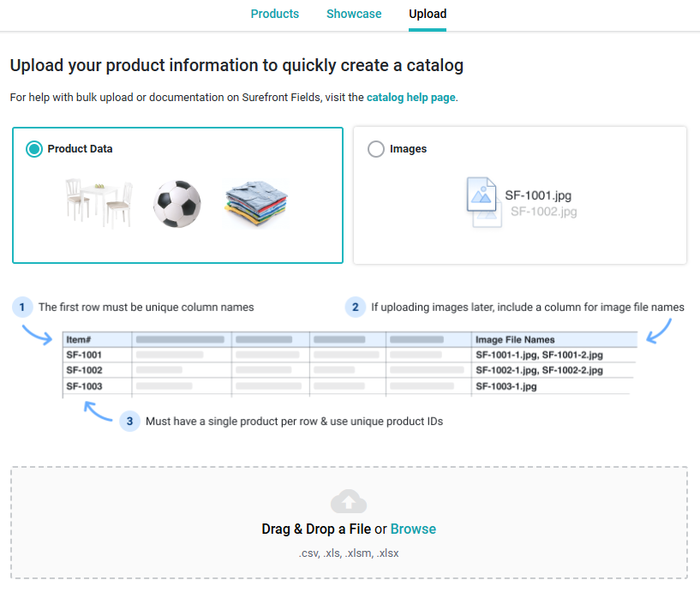Click the step 2 number badge
This screenshot has width=700, height=592.
pos(355,307)
